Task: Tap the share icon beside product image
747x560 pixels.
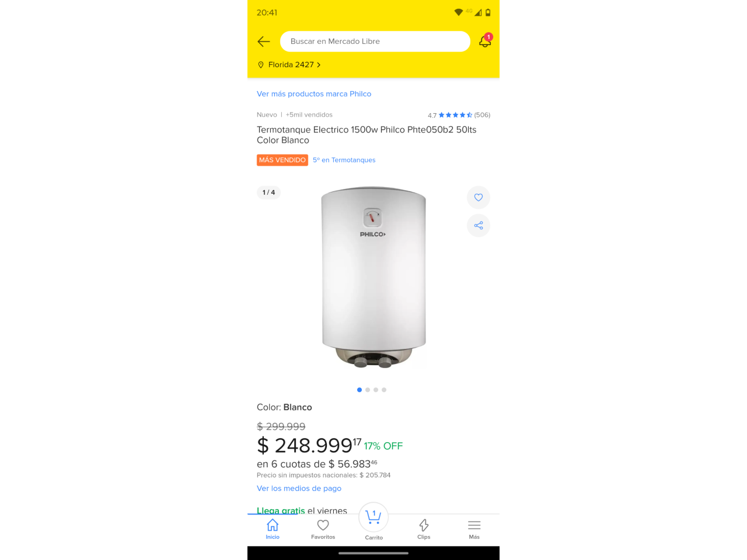Action: (x=479, y=225)
